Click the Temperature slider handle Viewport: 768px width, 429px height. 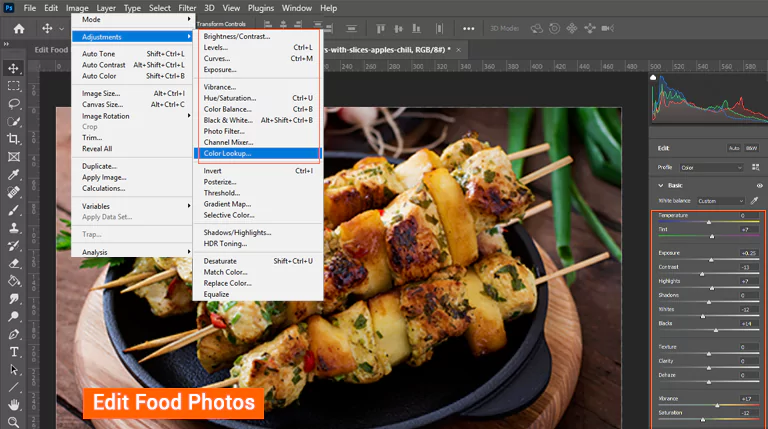709,222
